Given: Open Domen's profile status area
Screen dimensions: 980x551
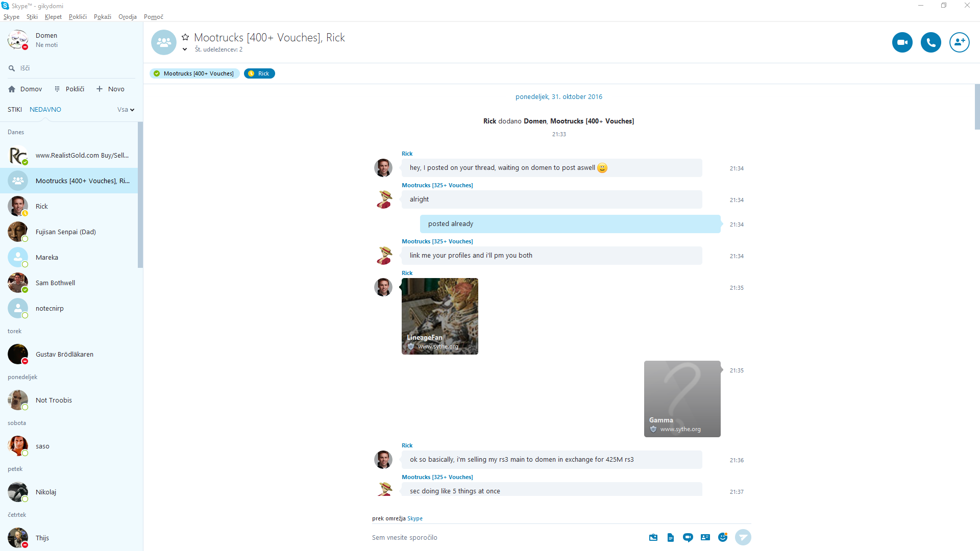Looking at the screenshot, I should click(46, 40).
